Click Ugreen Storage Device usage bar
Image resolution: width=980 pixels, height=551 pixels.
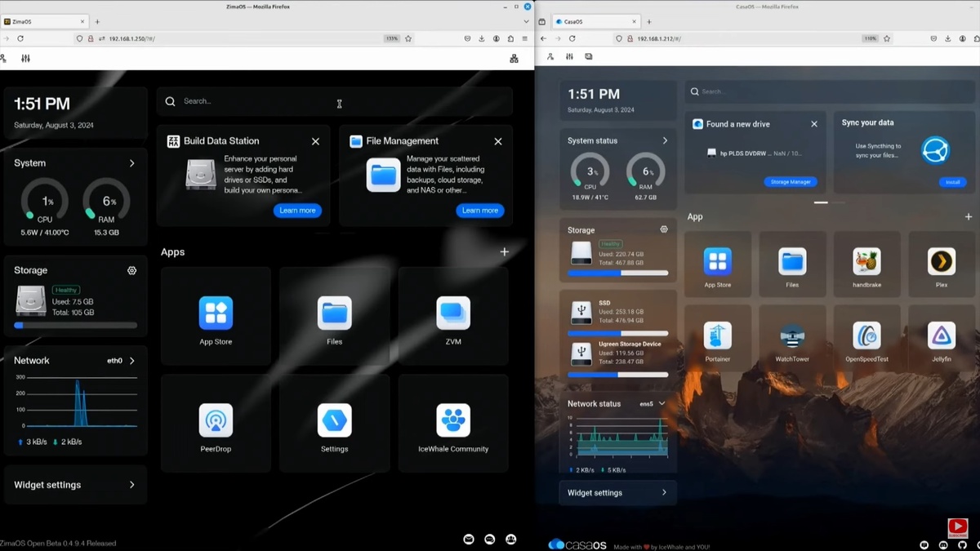[x=617, y=375]
